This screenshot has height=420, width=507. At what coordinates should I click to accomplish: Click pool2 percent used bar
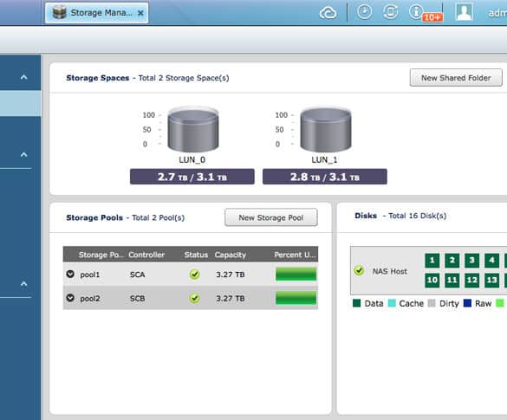[296, 298]
